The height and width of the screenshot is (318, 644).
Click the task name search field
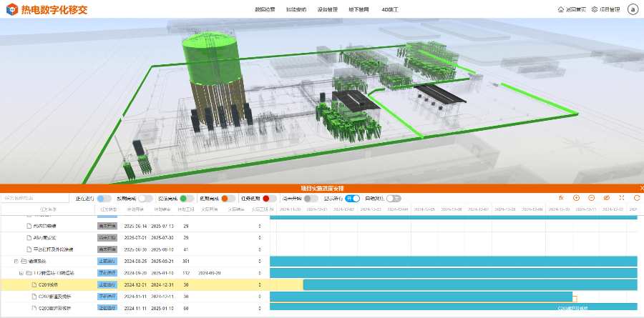(x=36, y=198)
